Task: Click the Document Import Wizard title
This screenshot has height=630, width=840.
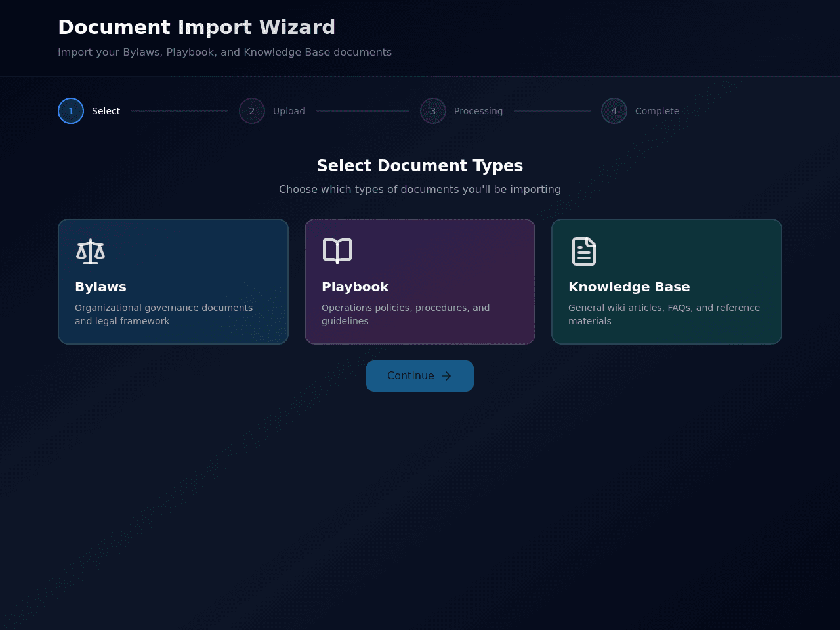Action: (x=197, y=27)
